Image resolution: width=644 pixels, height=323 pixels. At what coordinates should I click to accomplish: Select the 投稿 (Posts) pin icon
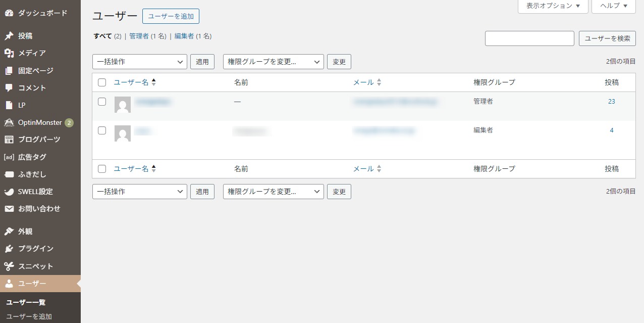click(9, 35)
